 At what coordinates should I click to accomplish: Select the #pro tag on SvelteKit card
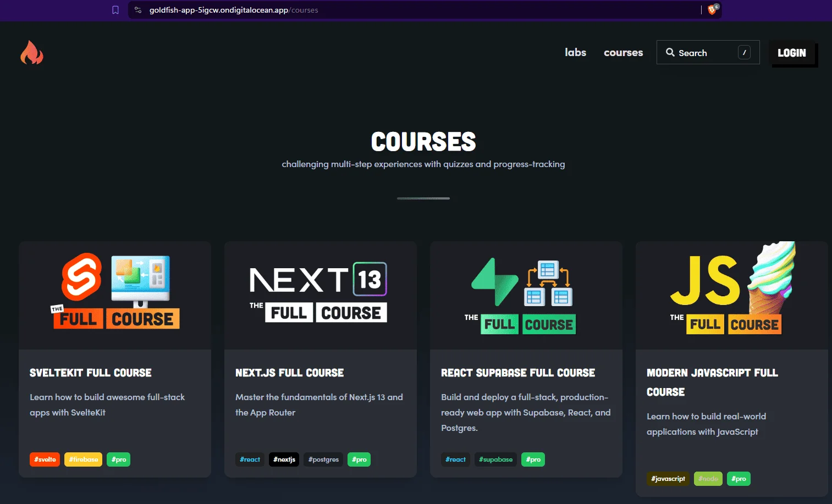pyautogui.click(x=119, y=459)
